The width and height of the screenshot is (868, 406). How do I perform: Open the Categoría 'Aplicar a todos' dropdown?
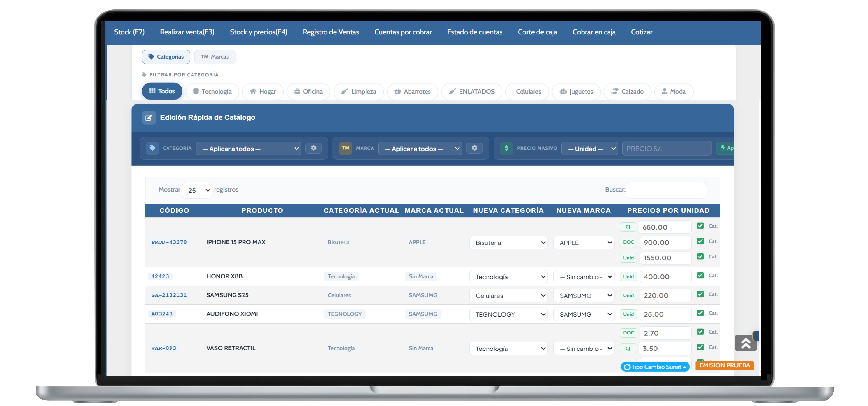(249, 149)
